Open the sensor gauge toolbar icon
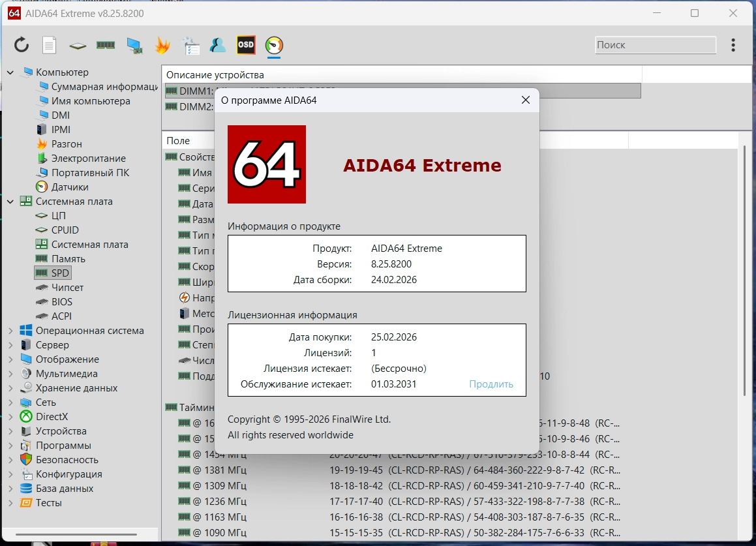 pyautogui.click(x=274, y=45)
